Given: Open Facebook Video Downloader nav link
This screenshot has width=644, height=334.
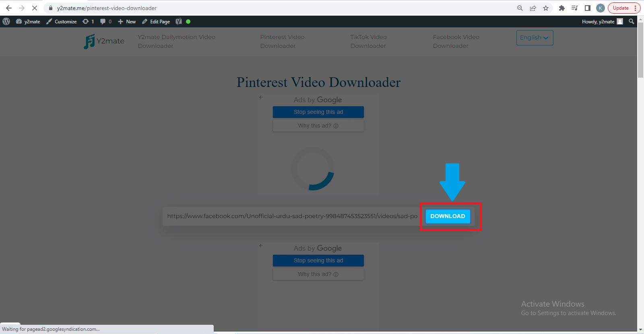Looking at the screenshot, I should click(x=456, y=41).
